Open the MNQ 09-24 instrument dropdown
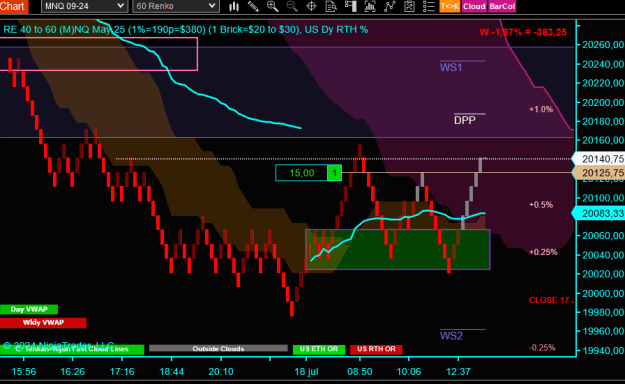 [84, 6]
